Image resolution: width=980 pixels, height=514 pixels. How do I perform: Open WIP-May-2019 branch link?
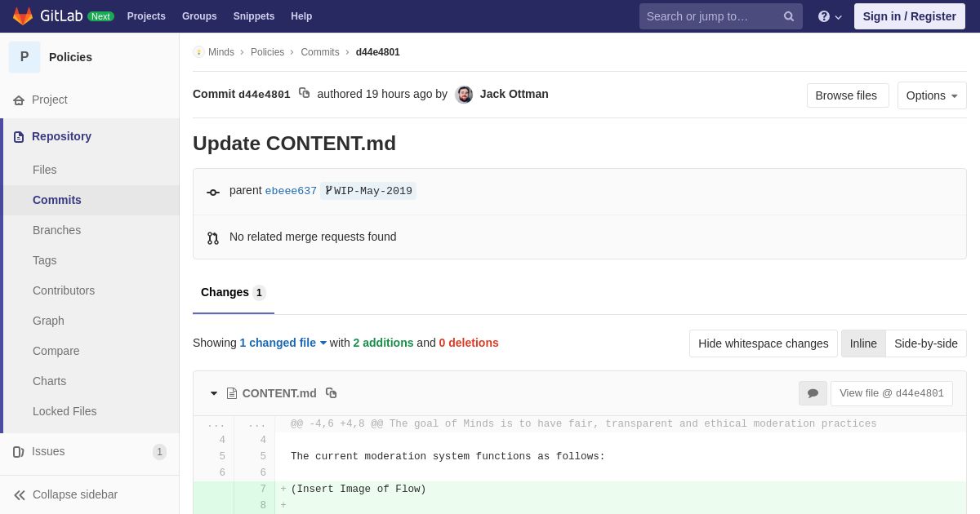coord(368,191)
